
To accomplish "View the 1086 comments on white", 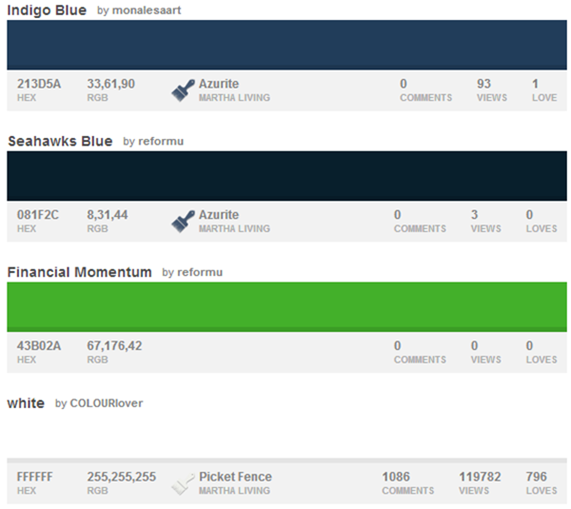I will point(408,483).
